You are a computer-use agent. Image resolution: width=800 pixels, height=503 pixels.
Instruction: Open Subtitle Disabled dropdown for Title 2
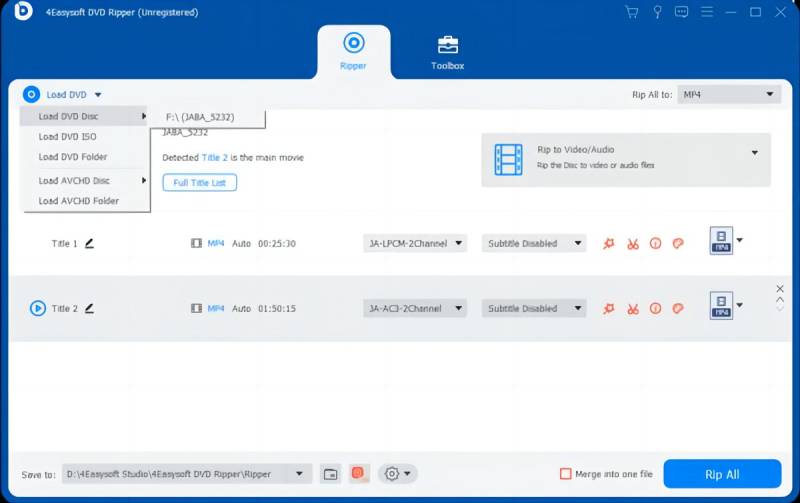pos(534,308)
